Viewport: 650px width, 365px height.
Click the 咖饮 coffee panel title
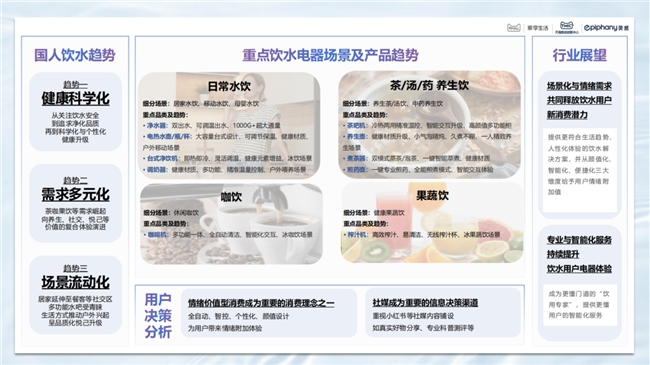coord(231,197)
